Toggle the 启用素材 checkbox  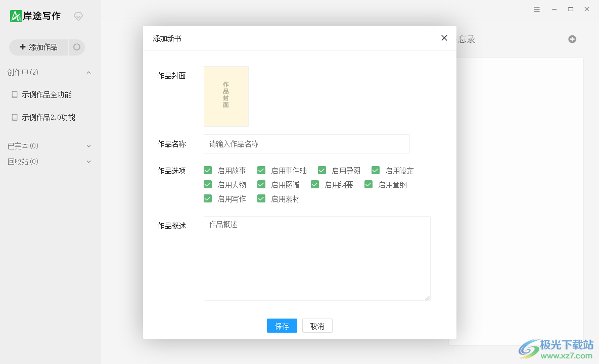(261, 199)
